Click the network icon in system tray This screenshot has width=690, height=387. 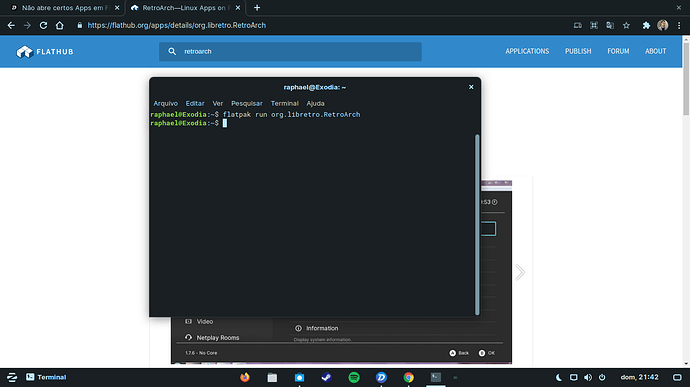coord(573,377)
